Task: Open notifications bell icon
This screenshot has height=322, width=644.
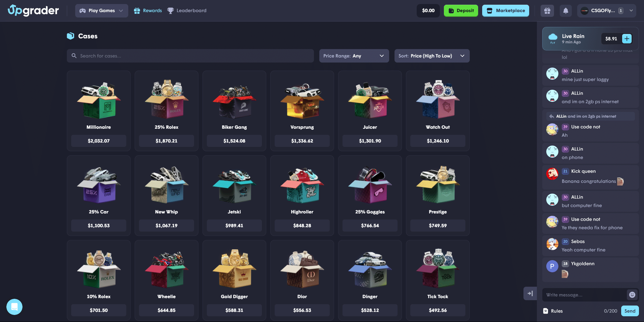Action: (565, 11)
